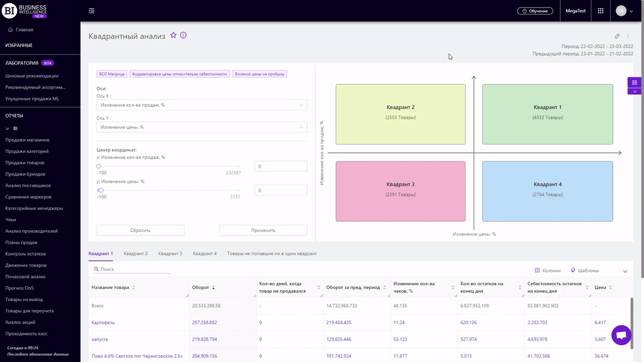Add Квадрантный анализ to favorites with the star
Screen dimensions: 644x362
(x=174, y=36)
